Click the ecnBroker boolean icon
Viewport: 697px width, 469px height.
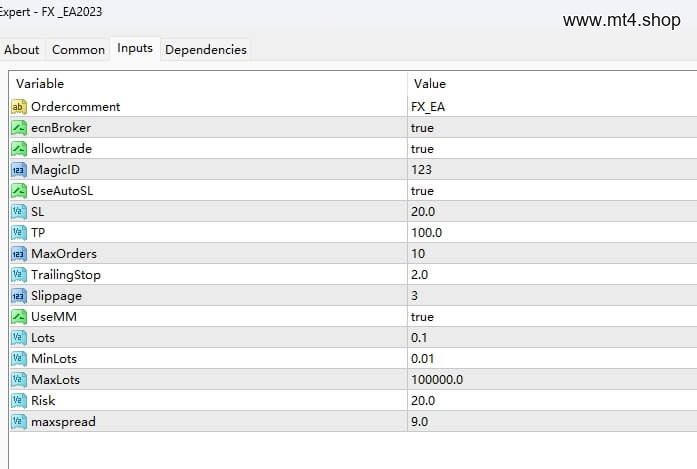point(19,128)
